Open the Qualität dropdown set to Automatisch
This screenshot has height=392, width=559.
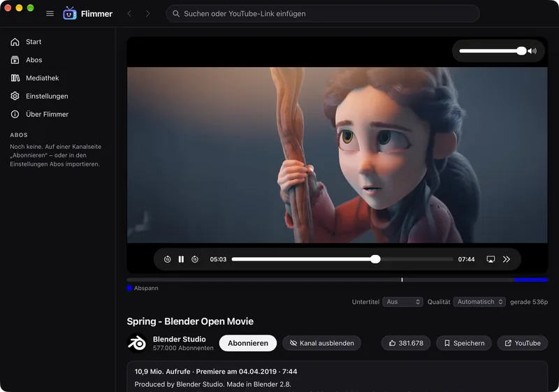pyautogui.click(x=479, y=302)
